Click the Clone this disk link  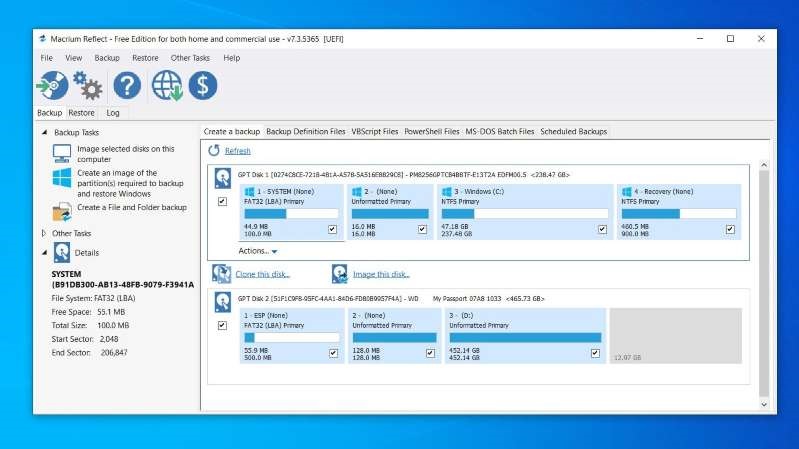coord(262,274)
